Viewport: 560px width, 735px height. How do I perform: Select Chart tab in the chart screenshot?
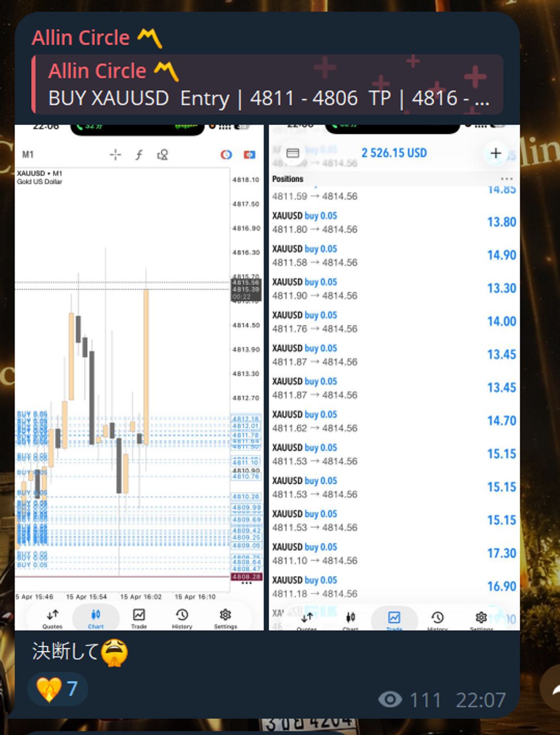pos(95,618)
